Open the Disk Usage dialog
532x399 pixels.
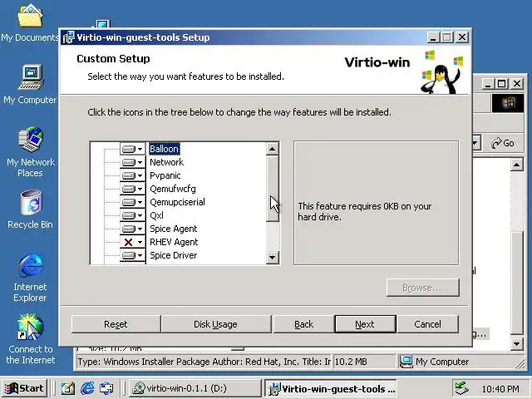(x=215, y=324)
